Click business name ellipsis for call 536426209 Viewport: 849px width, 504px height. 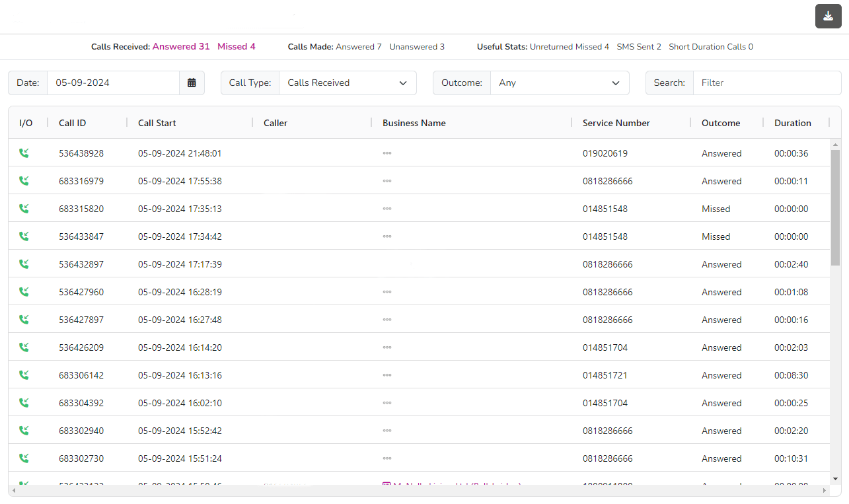[x=387, y=347]
